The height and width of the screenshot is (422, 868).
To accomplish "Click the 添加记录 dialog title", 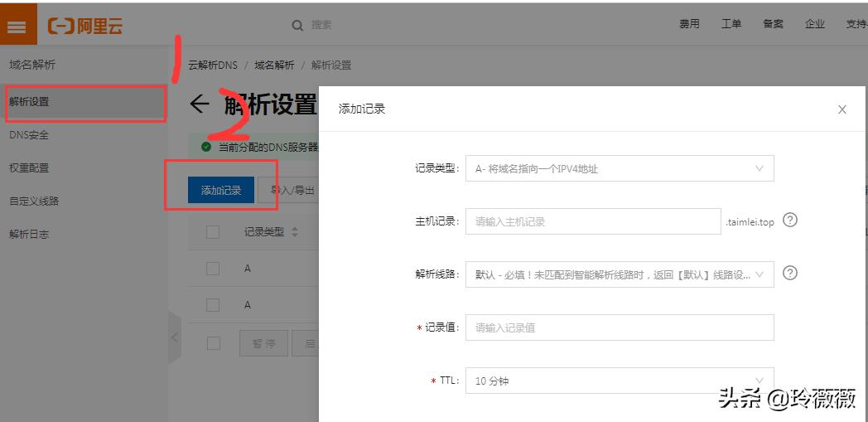I will point(361,109).
